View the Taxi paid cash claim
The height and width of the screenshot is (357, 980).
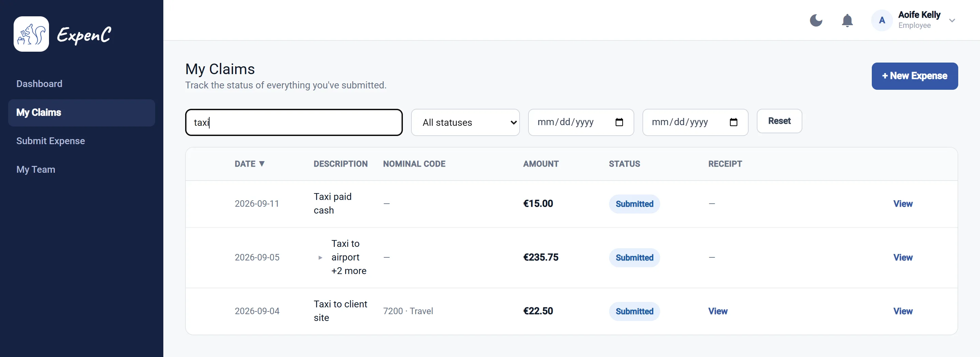tap(902, 204)
